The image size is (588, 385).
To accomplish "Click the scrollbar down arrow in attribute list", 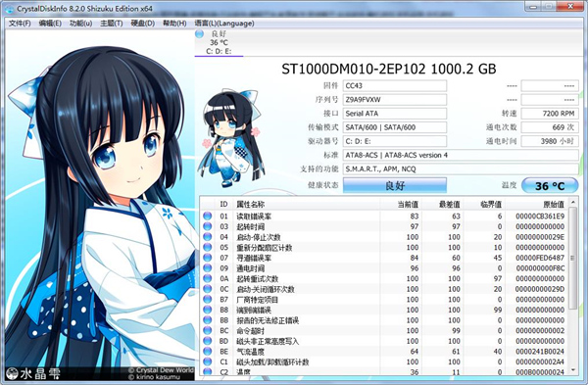I will pos(573,370).
